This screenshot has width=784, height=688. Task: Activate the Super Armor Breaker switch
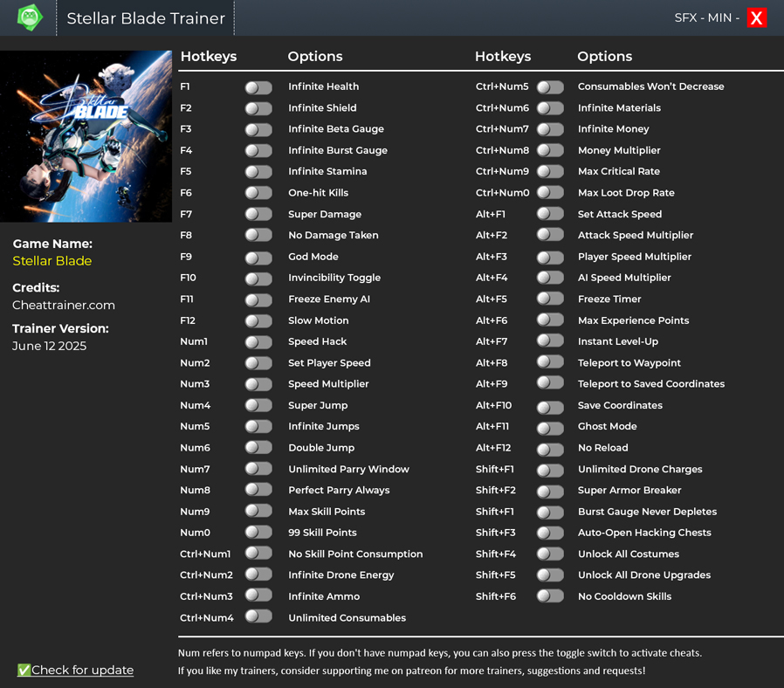pos(550,492)
